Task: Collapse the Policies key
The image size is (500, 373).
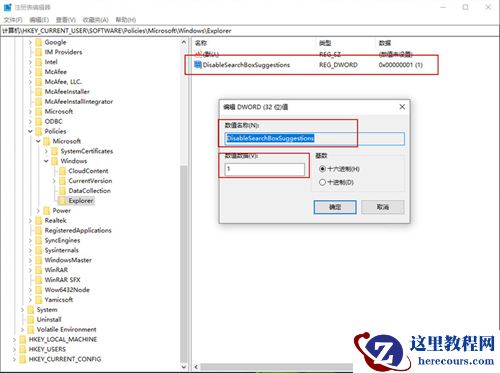Action: 30,131
